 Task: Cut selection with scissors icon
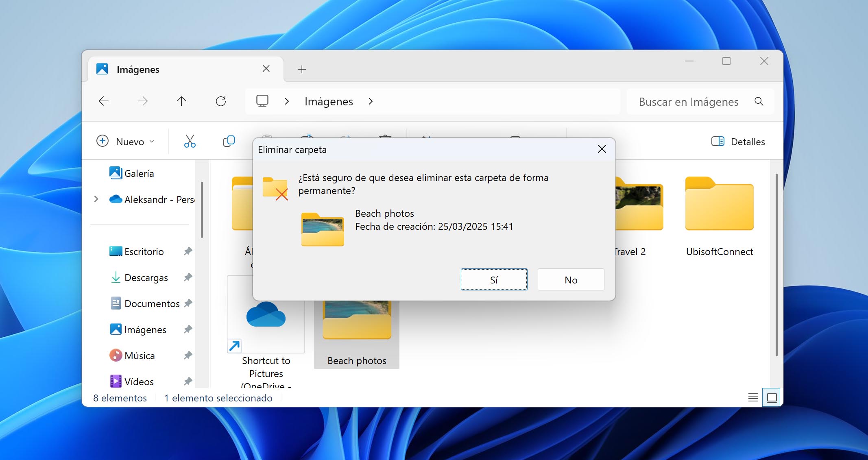tap(190, 142)
